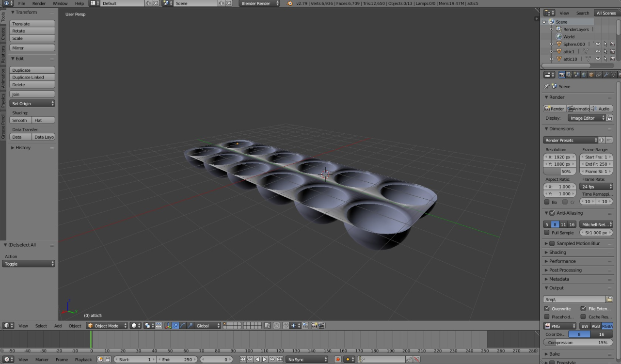Uncheck the Overwrite option
Screen dimensions: 621x364
point(547,308)
